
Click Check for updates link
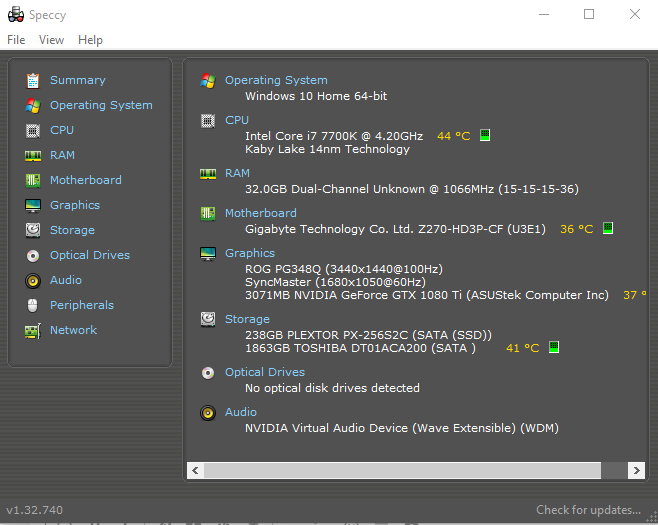588,510
